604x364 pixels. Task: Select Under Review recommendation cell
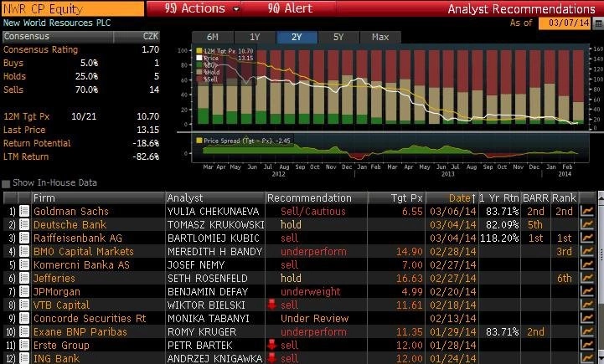[x=314, y=319]
